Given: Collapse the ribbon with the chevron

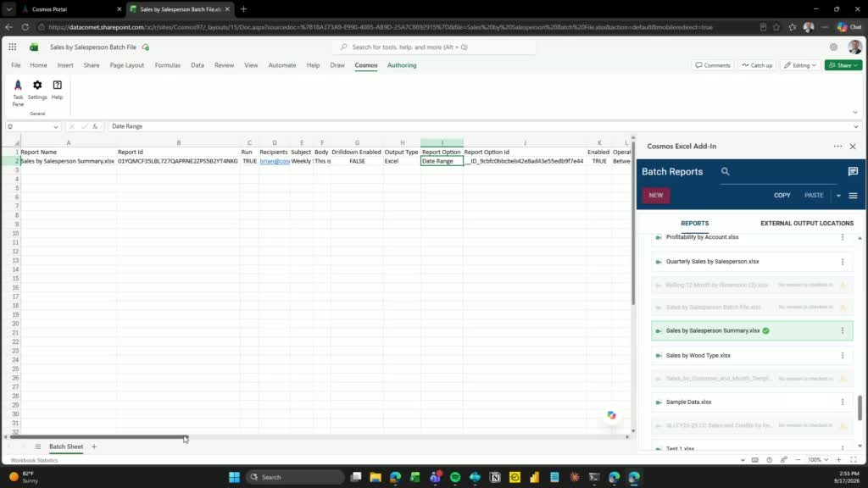Looking at the screenshot, I should (854, 113).
